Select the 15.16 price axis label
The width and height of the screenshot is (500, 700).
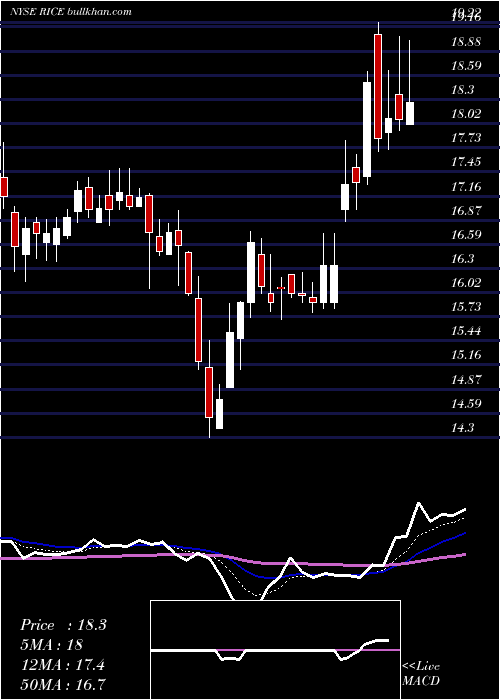[x=466, y=355]
